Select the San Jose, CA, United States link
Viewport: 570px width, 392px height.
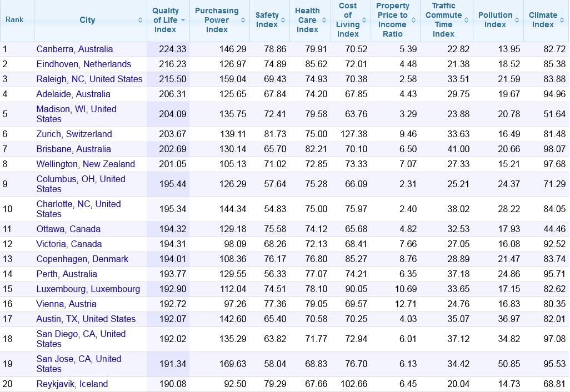click(79, 364)
